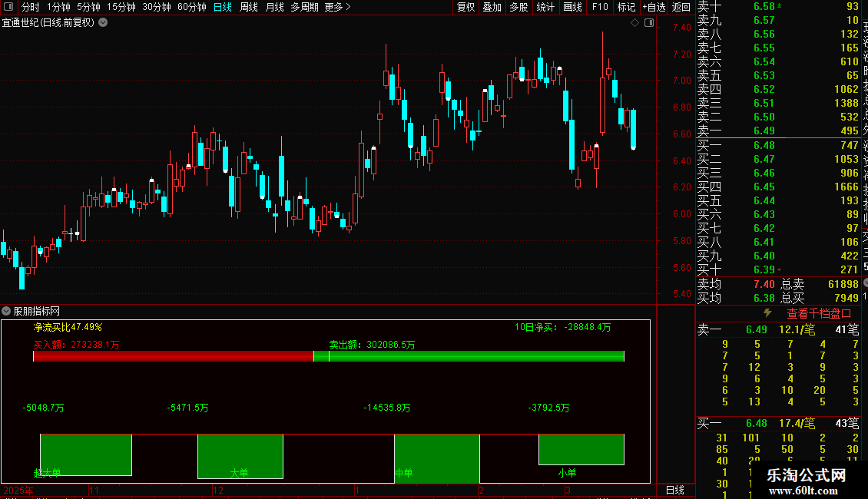The width and height of the screenshot is (868, 499).
Task: Select the 日线 daily period tab
Action: (x=223, y=7)
